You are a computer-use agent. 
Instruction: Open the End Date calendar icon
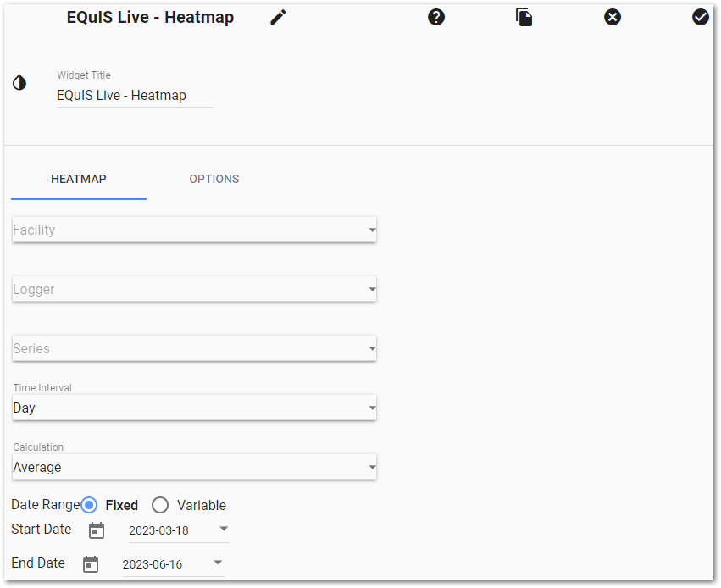coord(91,563)
